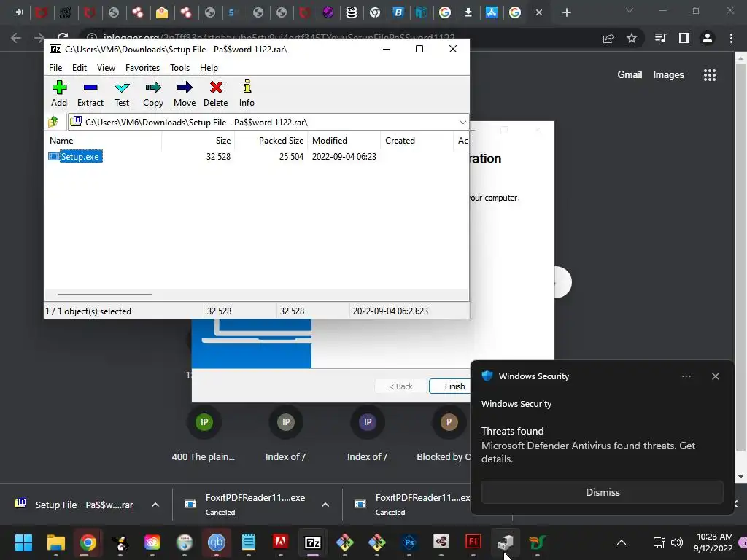Screen dimensions: 747x560
Task: Sort by the Created column header
Action: [417, 141]
